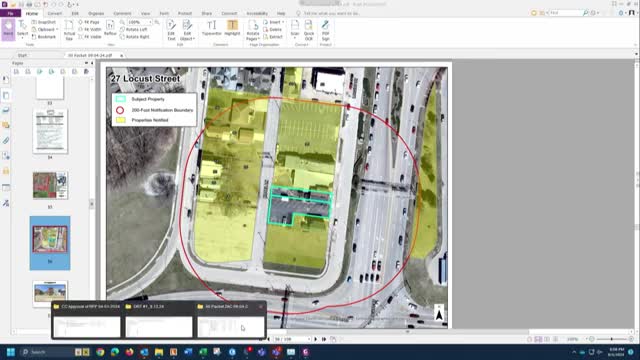The width and height of the screenshot is (640, 360).
Task: Switch to the Convert ribbon tab
Action: point(54,13)
